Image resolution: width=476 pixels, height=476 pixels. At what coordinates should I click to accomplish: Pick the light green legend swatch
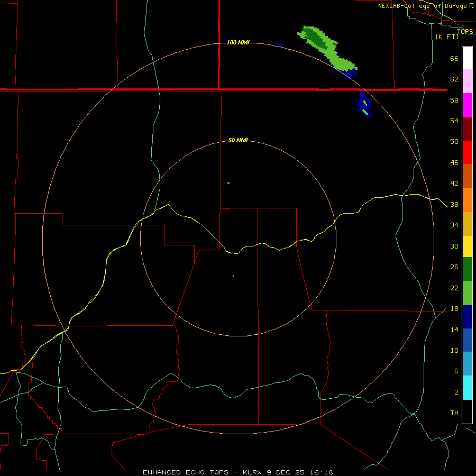click(x=467, y=293)
